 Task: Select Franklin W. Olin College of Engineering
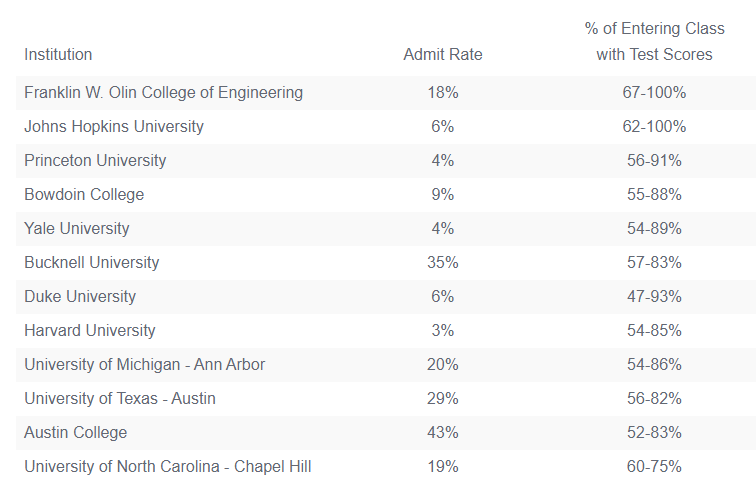163,93
